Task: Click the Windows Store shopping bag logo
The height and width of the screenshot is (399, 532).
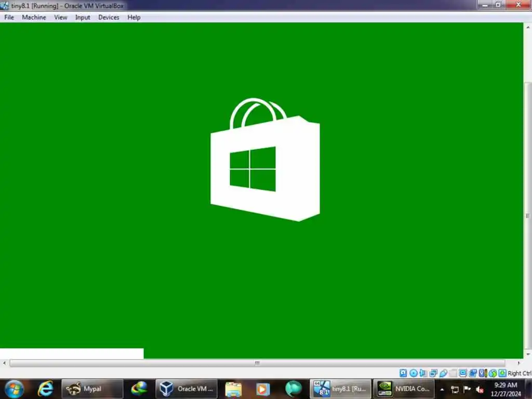Action: click(x=265, y=159)
